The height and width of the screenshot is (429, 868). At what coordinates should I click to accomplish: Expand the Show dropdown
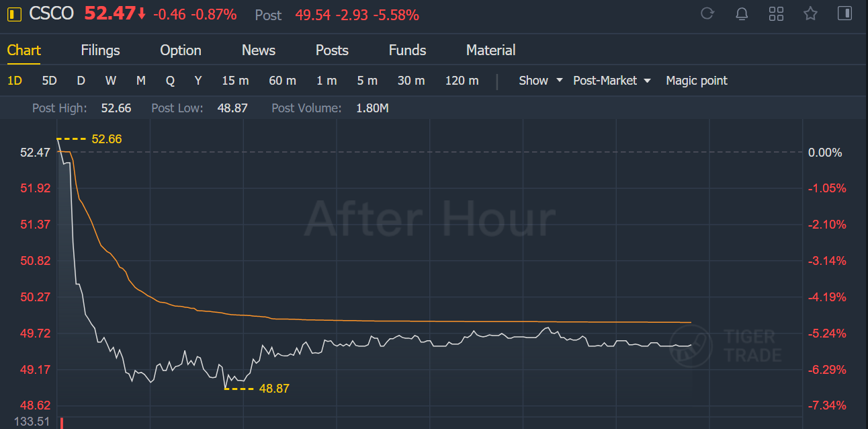pos(540,81)
